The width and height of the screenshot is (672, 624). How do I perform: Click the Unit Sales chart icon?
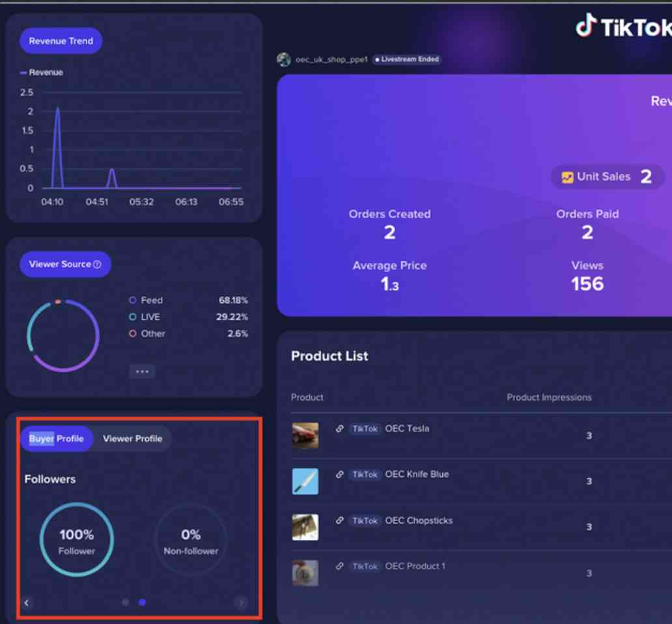pos(567,177)
